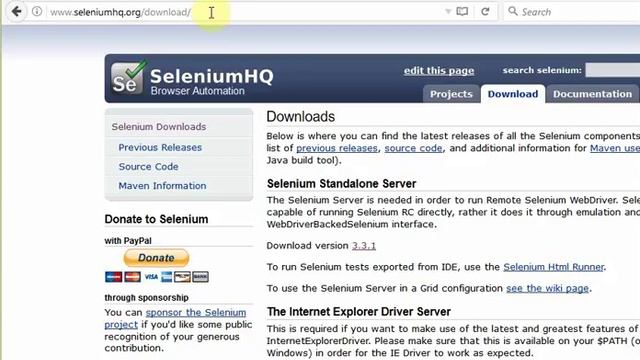Screen dimensions: 640x360
Task: Download version 3.3.1 link
Action: pos(364,246)
